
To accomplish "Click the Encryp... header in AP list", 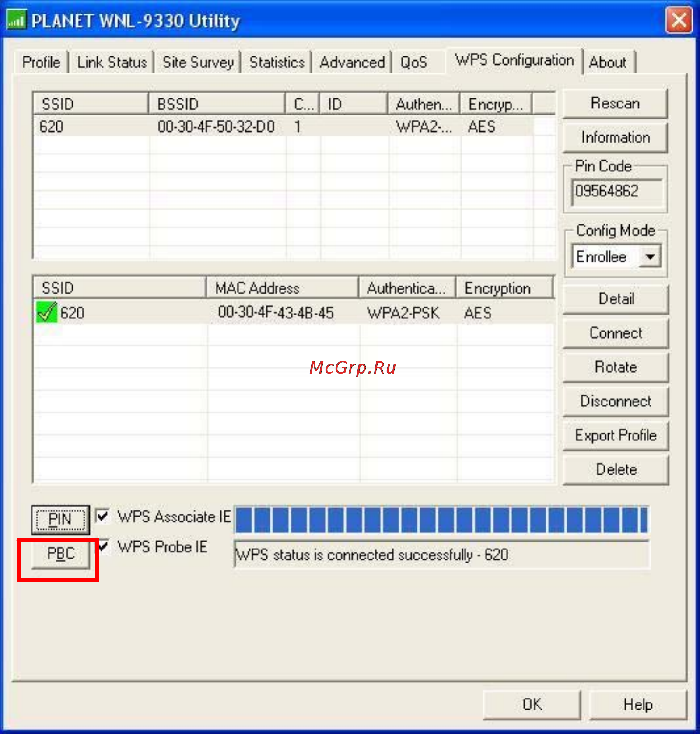I will pyautogui.click(x=496, y=104).
